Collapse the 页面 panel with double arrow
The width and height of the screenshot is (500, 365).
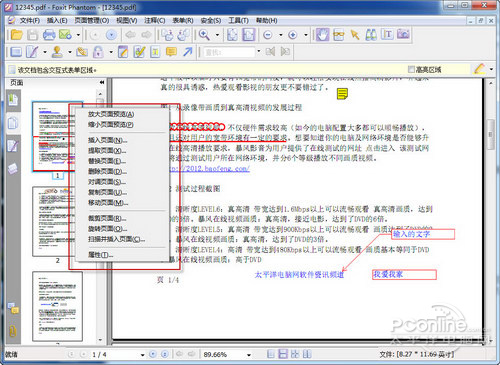point(102,82)
